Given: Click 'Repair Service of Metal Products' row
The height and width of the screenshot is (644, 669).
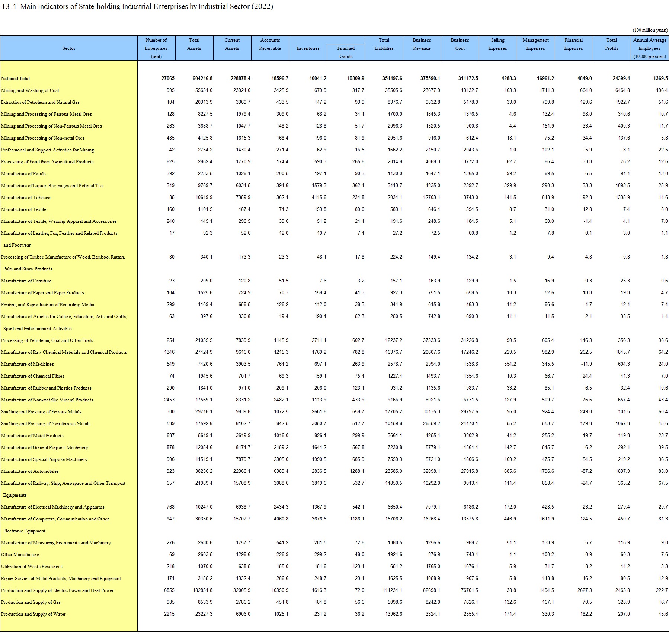Looking at the screenshot, I should pyautogui.click(x=61, y=579).
